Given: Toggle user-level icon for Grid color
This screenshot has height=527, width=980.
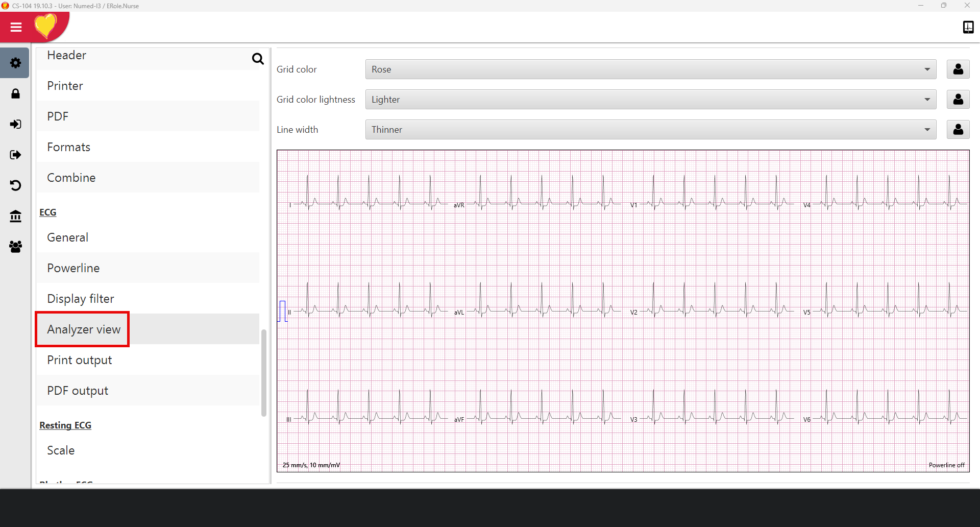Looking at the screenshot, I should [958, 69].
